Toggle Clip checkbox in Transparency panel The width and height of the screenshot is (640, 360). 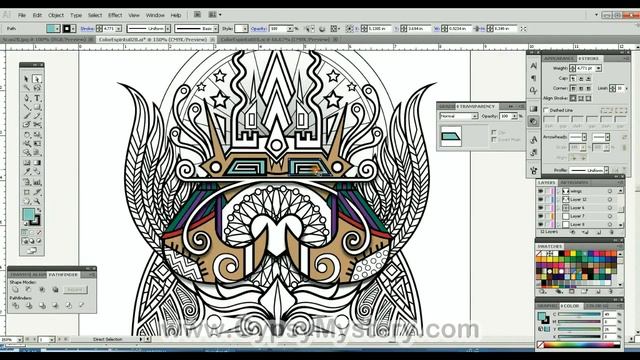494,133
